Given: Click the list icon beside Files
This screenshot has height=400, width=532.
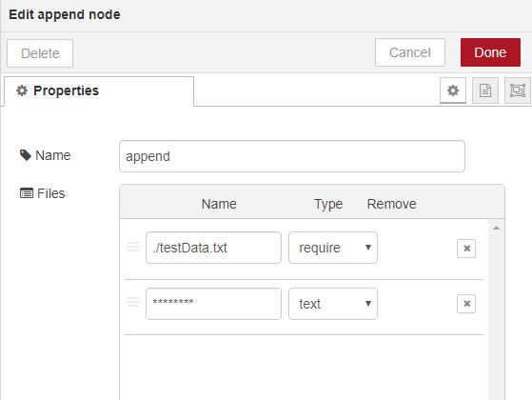Looking at the screenshot, I should coord(27,193).
